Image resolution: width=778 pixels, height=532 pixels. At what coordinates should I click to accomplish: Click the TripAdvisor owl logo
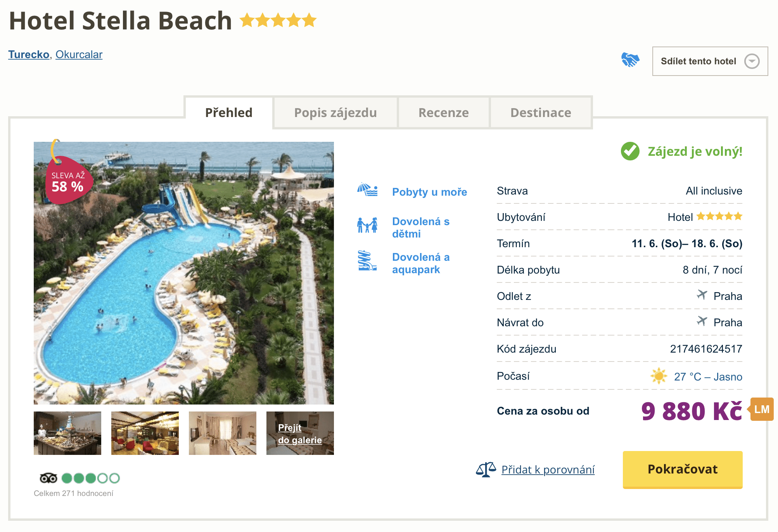48,478
